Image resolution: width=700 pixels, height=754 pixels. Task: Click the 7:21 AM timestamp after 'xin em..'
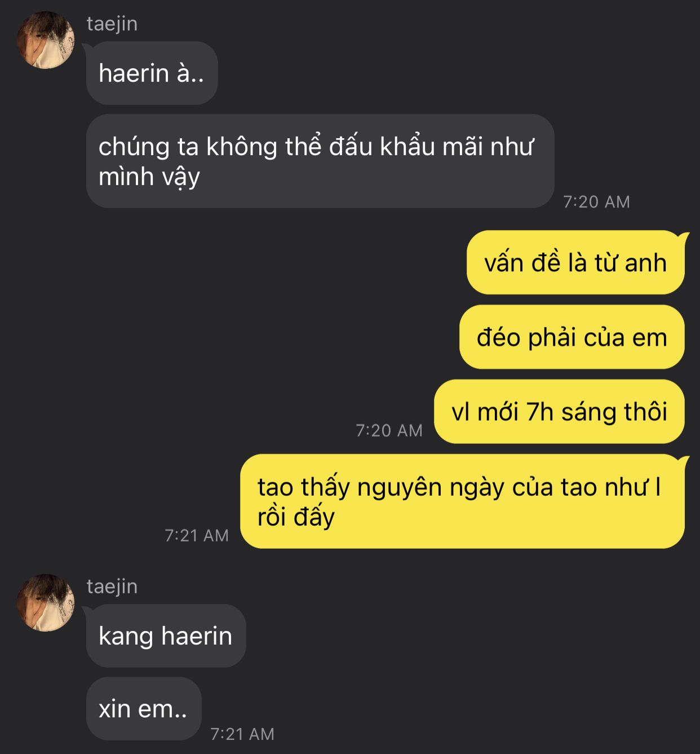[x=242, y=734]
